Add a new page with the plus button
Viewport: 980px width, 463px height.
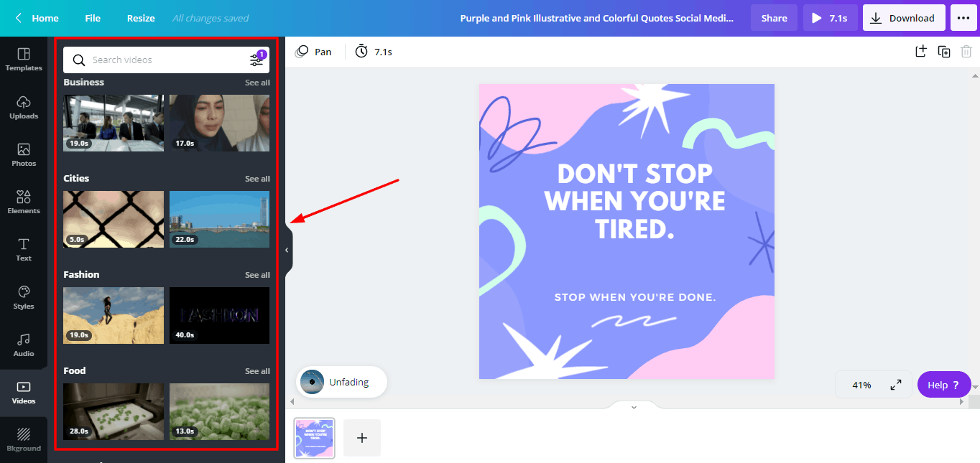pyautogui.click(x=362, y=438)
